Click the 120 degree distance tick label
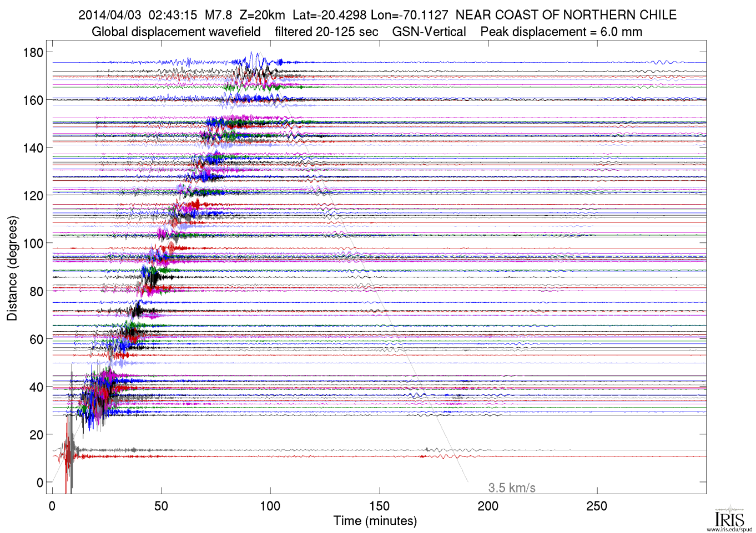 [33, 196]
